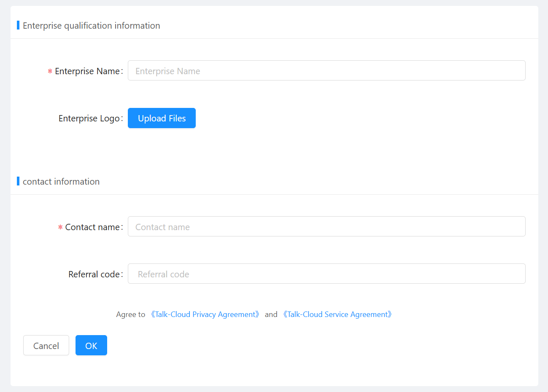Image resolution: width=548 pixels, height=392 pixels.
Task: Confirm the form with OK
Action: pos(91,346)
